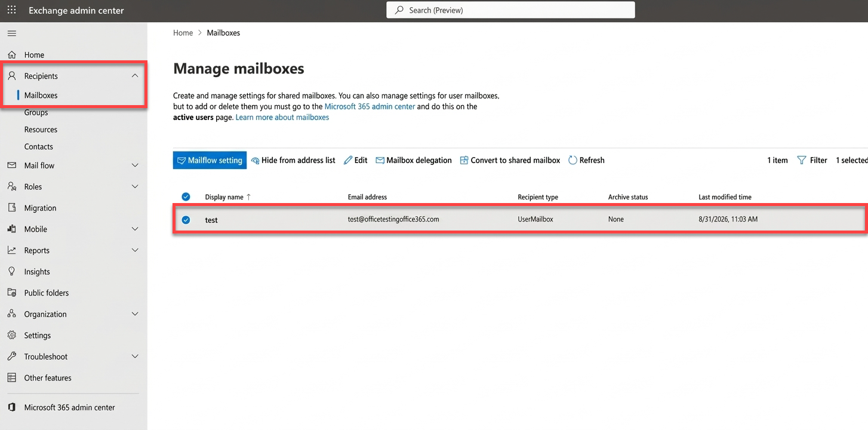Click the Roles people icon
The height and width of the screenshot is (430, 868).
(x=11, y=186)
